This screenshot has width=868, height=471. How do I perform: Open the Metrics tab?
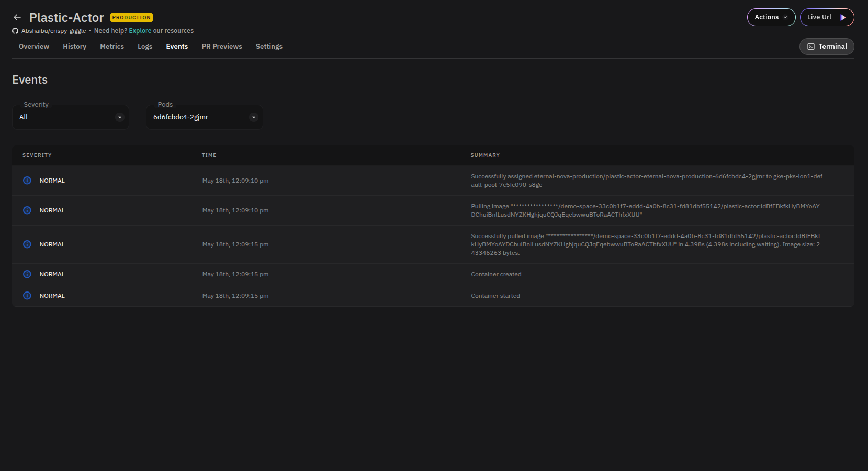click(112, 47)
